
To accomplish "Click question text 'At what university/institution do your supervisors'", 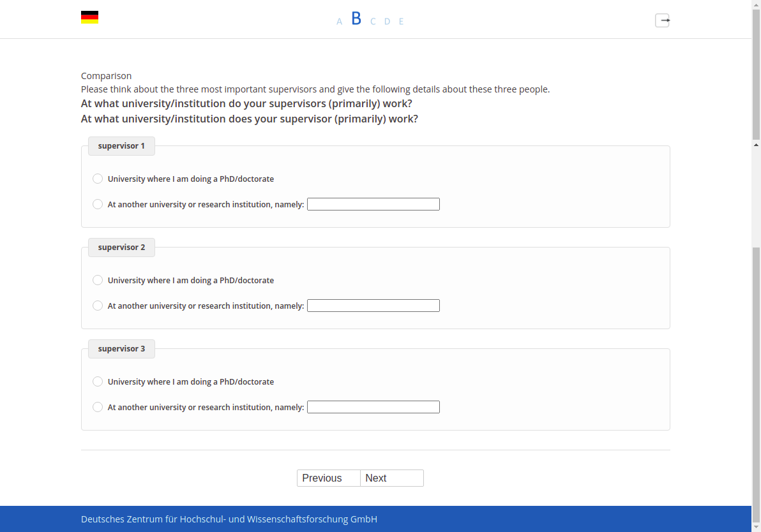I will (x=204, y=104).
